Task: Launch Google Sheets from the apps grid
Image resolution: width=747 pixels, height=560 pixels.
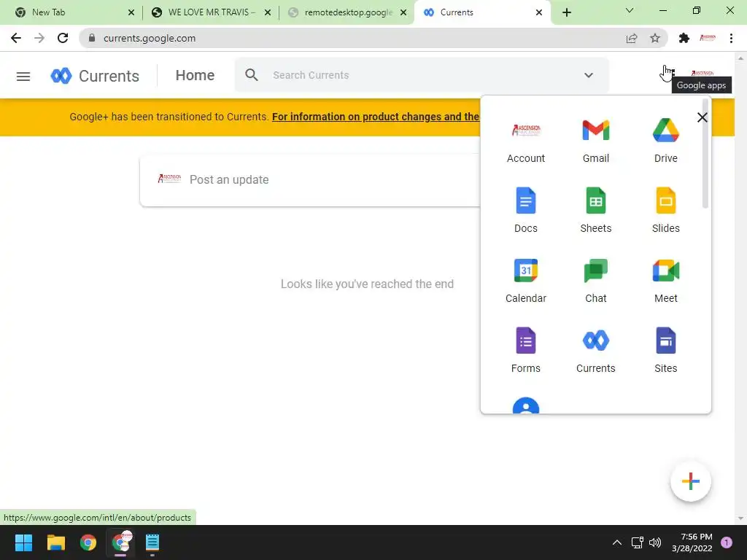Action: point(595,211)
